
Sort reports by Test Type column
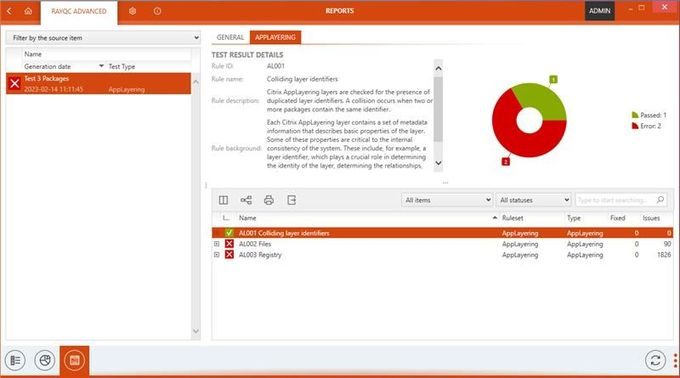(x=122, y=66)
